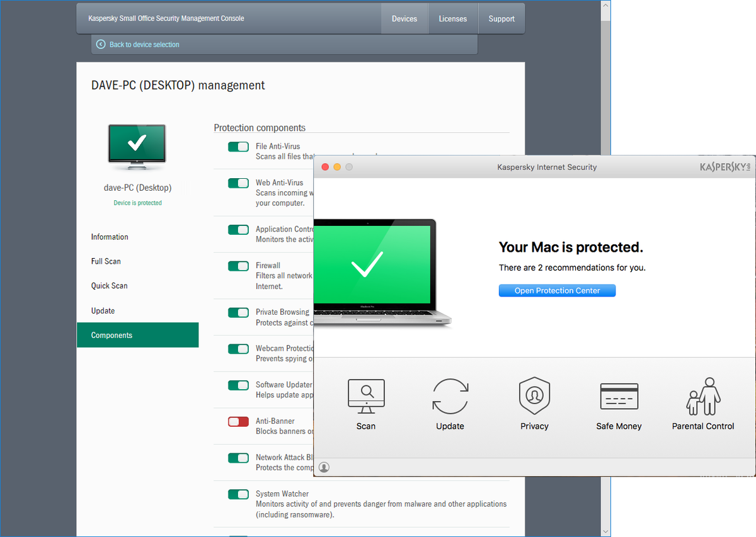Open the Information section
This screenshot has width=756, height=537.
pyautogui.click(x=109, y=237)
